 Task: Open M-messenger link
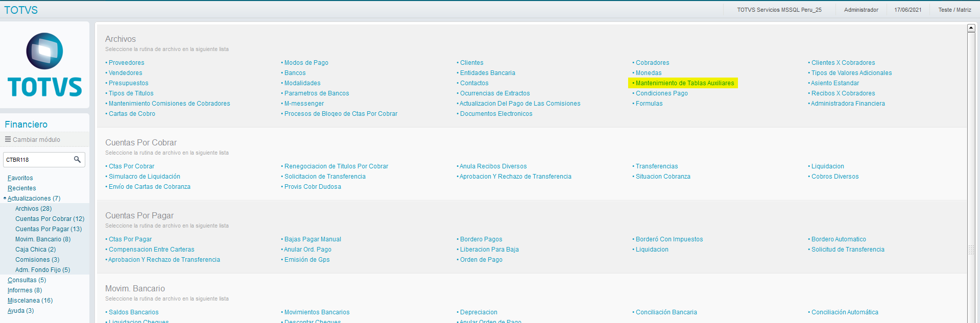(304, 104)
